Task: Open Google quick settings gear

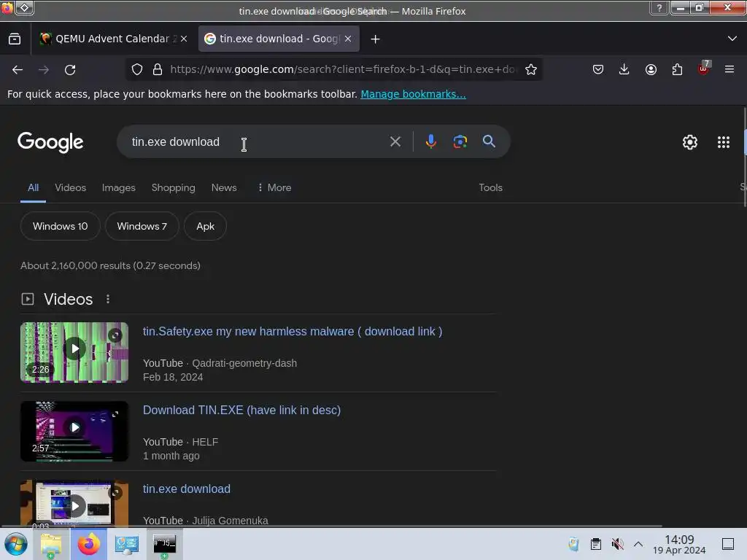Action: click(690, 142)
